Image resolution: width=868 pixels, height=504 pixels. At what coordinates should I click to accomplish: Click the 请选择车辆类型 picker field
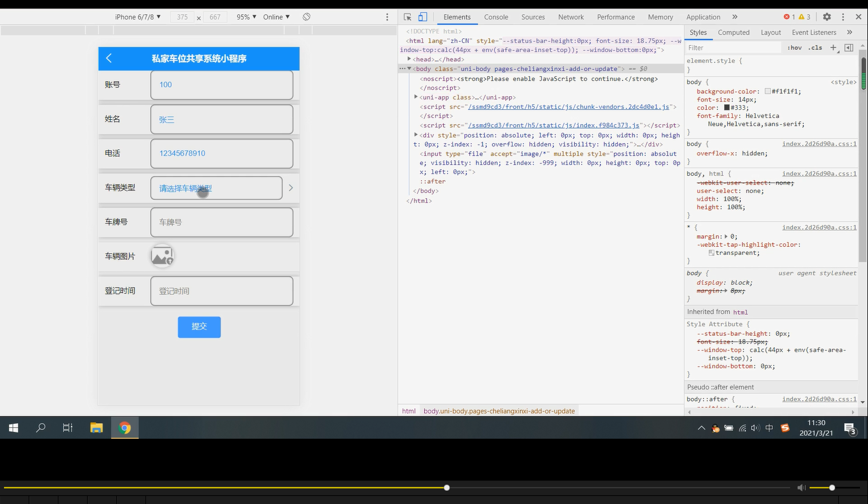[216, 188]
